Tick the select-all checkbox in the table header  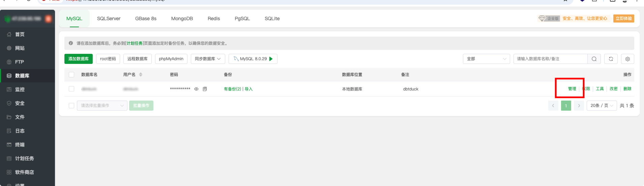[x=71, y=75]
